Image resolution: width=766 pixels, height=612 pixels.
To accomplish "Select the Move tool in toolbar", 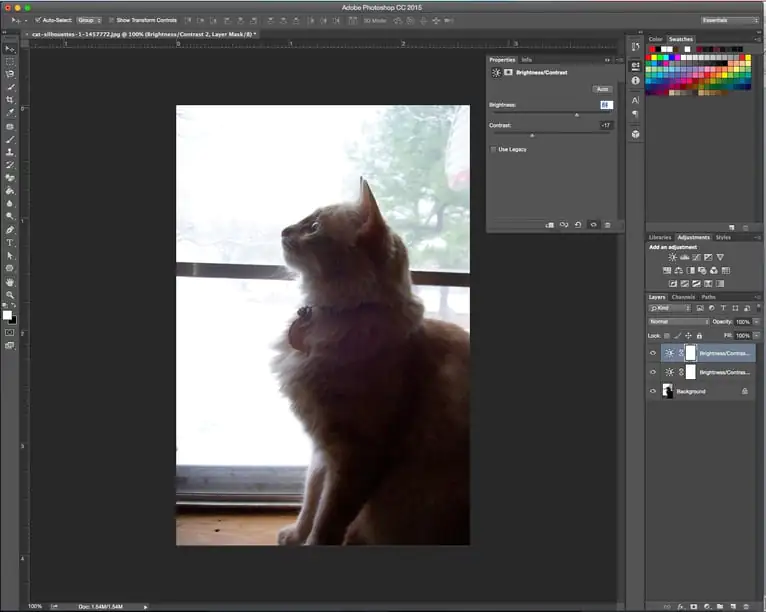I will coord(10,49).
